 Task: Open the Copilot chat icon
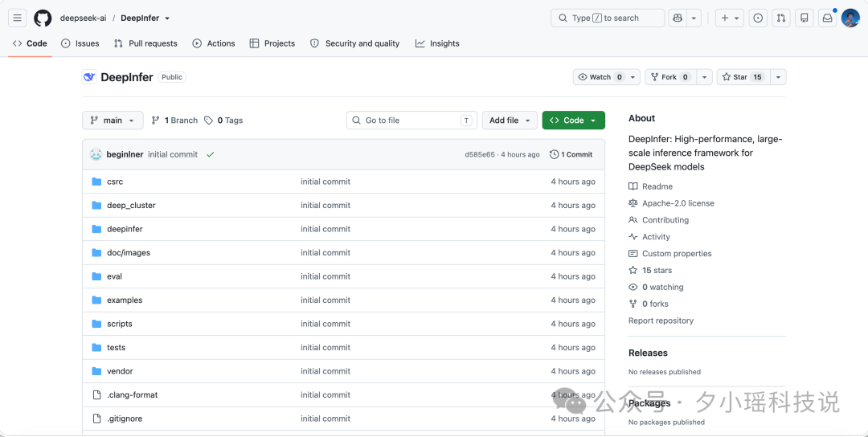[x=677, y=18]
